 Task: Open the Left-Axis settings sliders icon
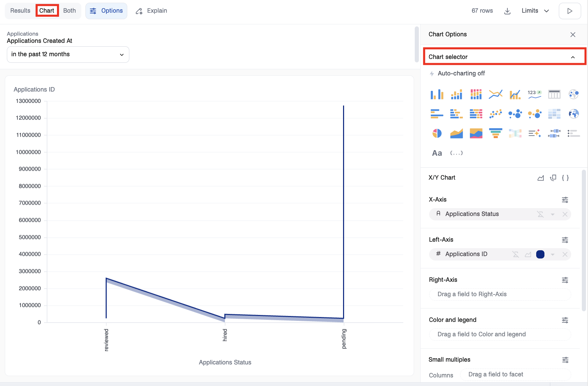point(565,240)
